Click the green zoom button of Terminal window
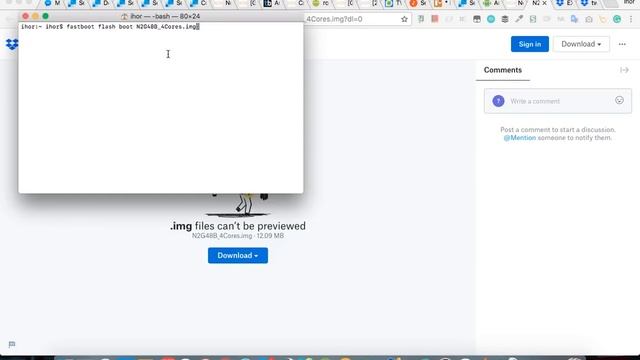The width and height of the screenshot is (640, 360). pyautogui.click(x=45, y=16)
